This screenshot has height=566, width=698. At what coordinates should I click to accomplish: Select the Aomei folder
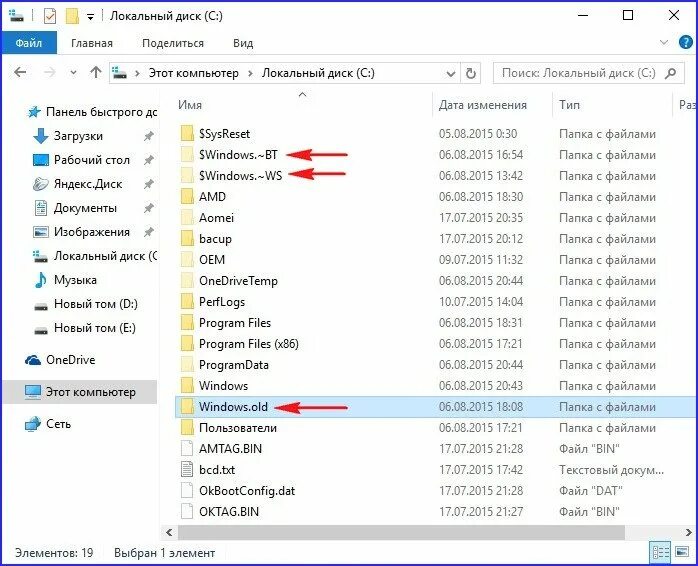[x=216, y=217]
